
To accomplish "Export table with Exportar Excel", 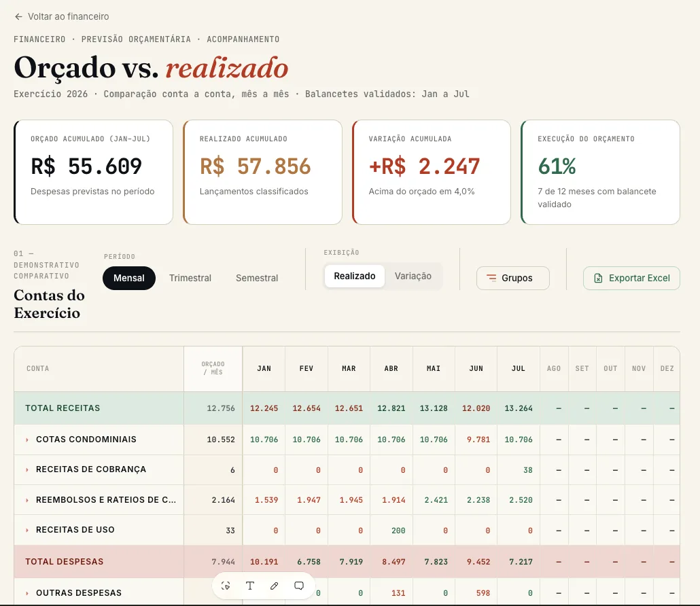I will [x=631, y=278].
